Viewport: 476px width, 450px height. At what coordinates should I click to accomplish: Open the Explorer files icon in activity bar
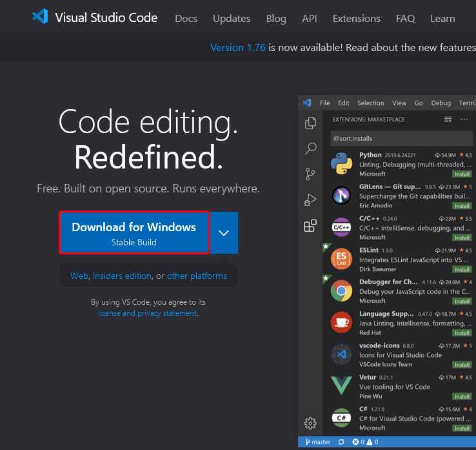[x=310, y=123]
